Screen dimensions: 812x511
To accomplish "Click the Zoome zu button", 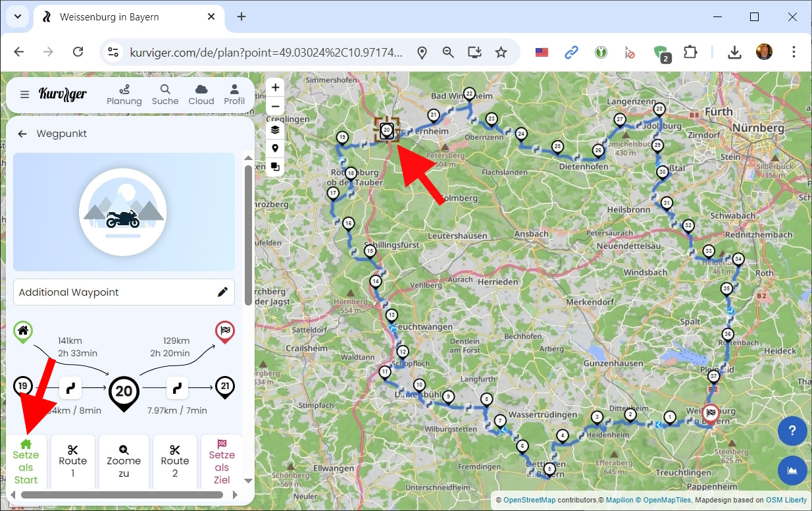I will point(124,462).
